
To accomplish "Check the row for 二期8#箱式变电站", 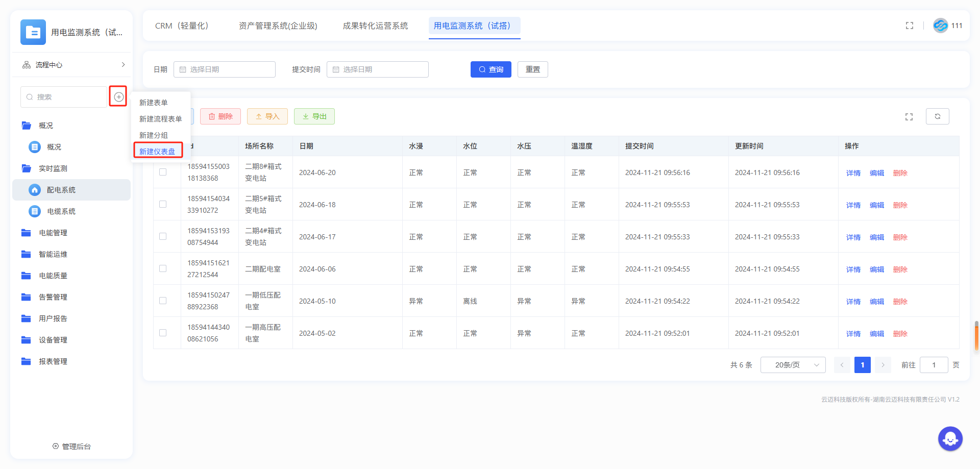I will 163,172.
